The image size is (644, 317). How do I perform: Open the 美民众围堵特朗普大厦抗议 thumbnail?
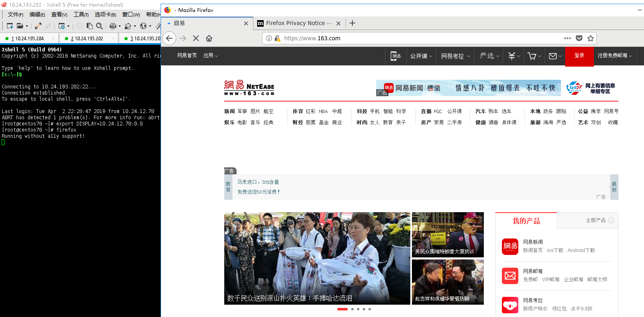pyautogui.click(x=448, y=235)
